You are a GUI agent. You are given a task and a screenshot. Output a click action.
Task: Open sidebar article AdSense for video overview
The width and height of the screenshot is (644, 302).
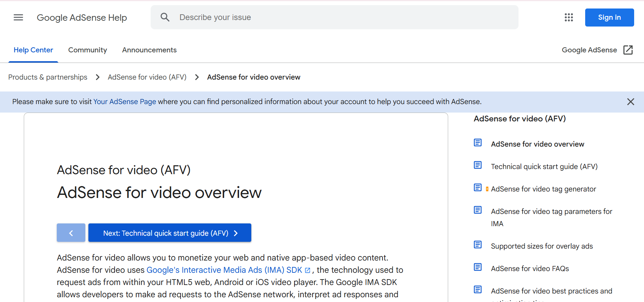[538, 144]
